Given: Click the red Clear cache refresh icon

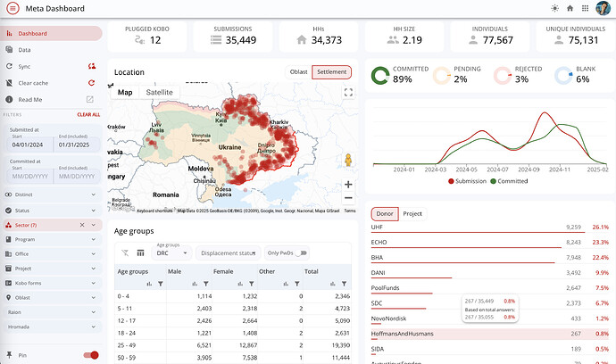Looking at the screenshot, I should [x=92, y=83].
